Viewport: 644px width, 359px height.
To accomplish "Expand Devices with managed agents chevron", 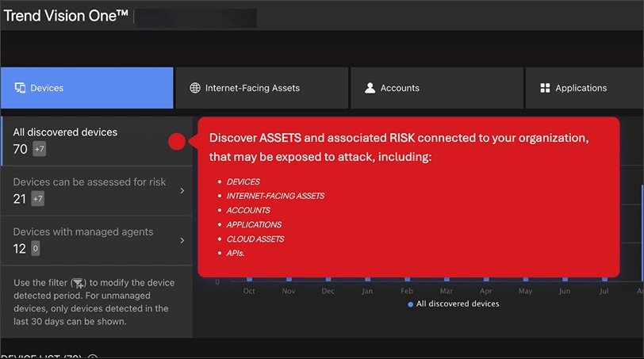I will point(182,240).
